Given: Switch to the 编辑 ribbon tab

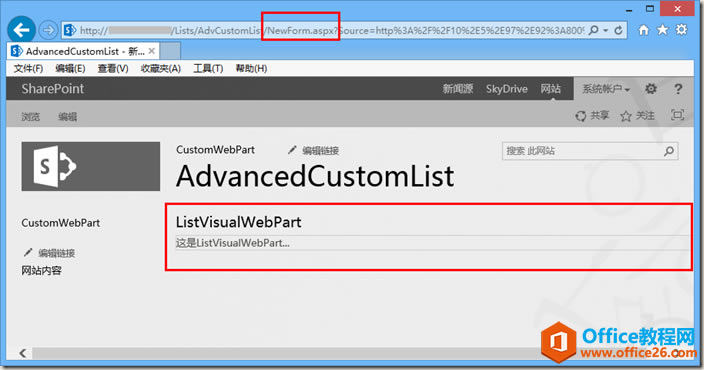Looking at the screenshot, I should [67, 117].
